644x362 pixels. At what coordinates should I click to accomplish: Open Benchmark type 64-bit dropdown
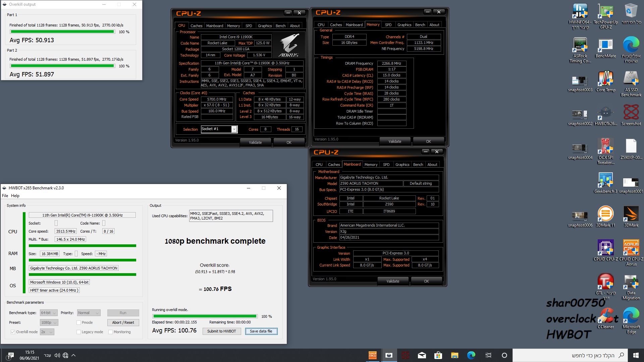point(49,313)
